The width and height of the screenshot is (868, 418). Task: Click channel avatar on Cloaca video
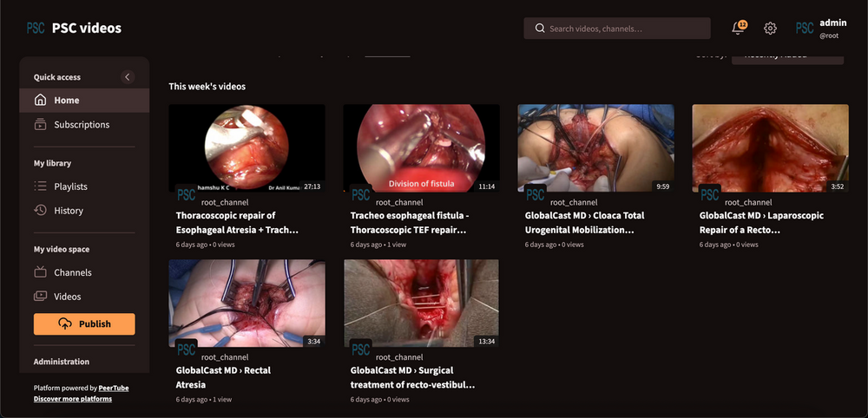coord(536,194)
